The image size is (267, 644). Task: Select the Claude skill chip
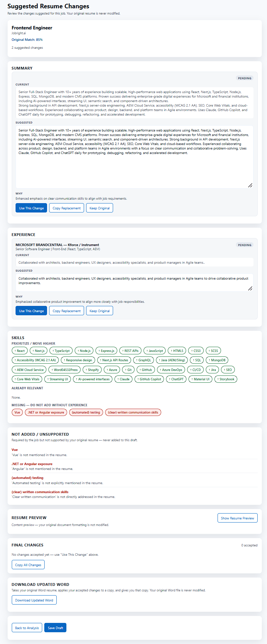[123, 379]
